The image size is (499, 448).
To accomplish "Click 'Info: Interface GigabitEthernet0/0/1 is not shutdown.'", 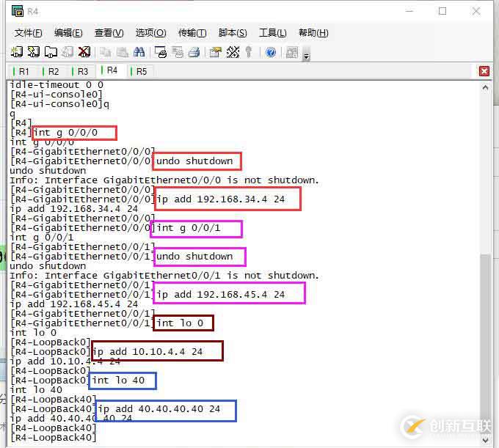I will [x=164, y=276].
